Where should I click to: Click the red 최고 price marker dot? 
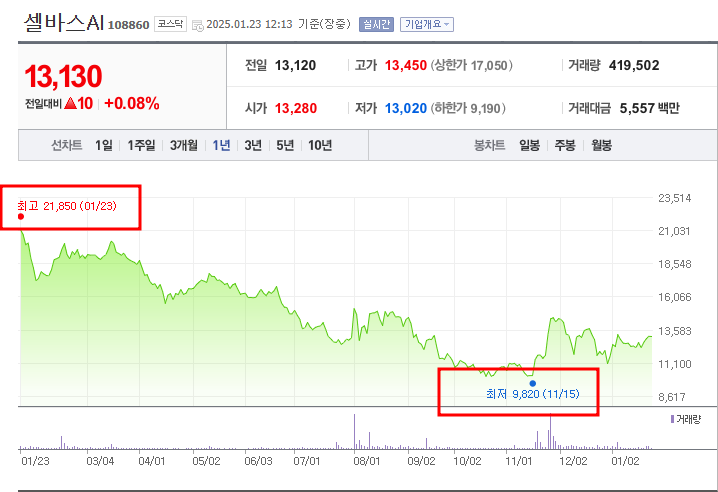pos(21,216)
